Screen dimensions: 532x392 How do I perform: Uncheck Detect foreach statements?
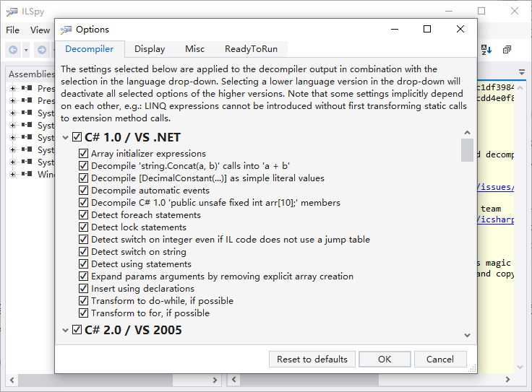click(83, 215)
